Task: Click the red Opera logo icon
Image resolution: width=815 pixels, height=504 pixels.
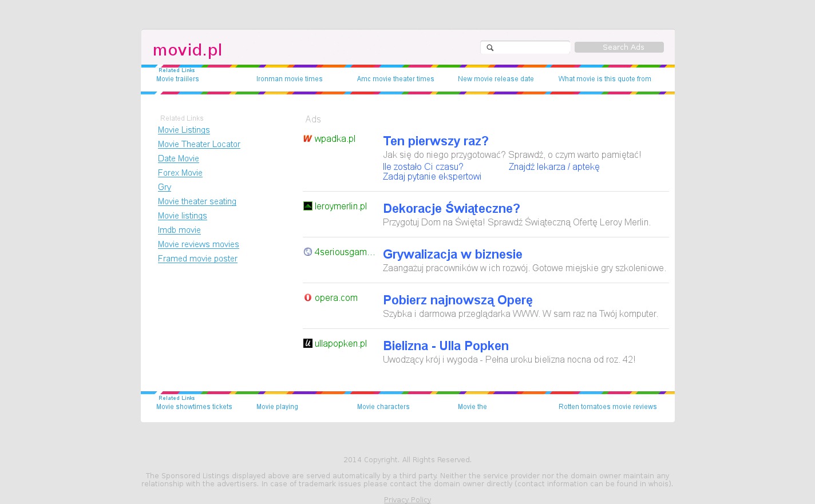Action: click(x=307, y=297)
